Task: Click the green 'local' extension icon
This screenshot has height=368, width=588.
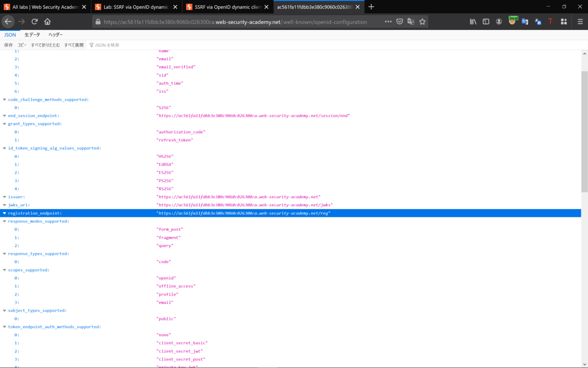Action: [x=513, y=21]
